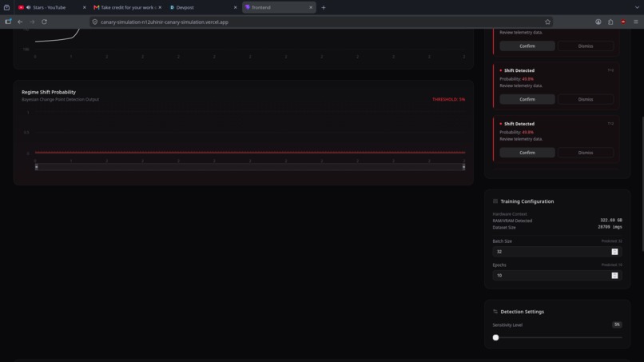
Task: Confirm the last Shift Detected alert
Action: (527, 153)
